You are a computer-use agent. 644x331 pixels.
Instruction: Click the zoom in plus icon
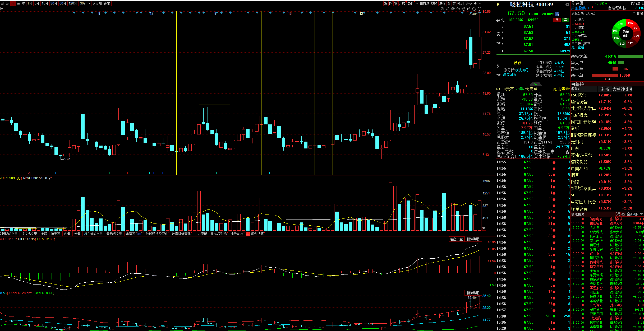474,9
